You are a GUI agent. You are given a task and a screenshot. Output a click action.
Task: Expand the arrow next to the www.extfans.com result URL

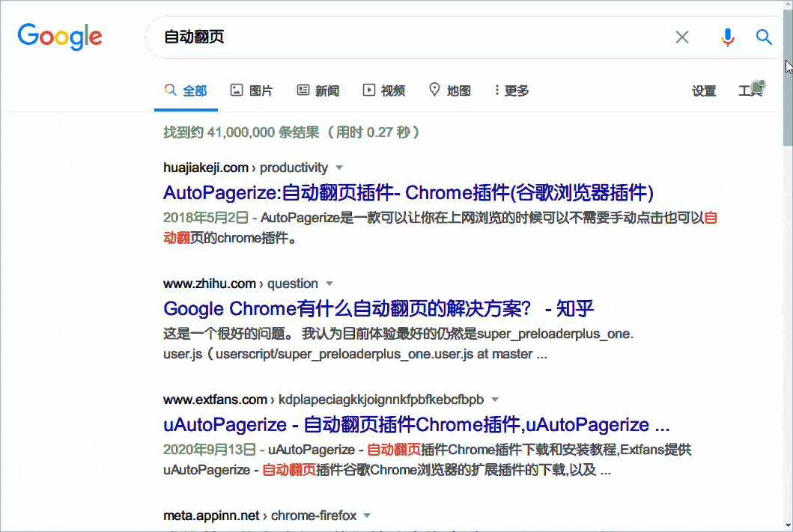pyautogui.click(x=495, y=400)
